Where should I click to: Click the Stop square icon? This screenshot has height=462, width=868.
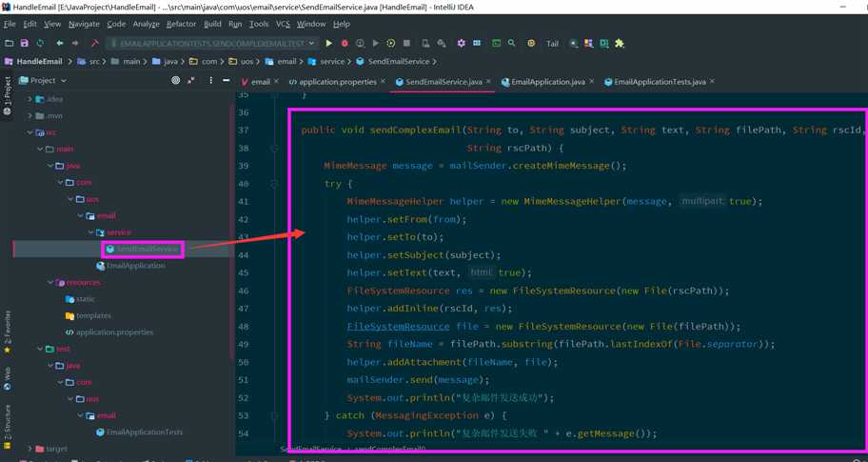[x=407, y=43]
